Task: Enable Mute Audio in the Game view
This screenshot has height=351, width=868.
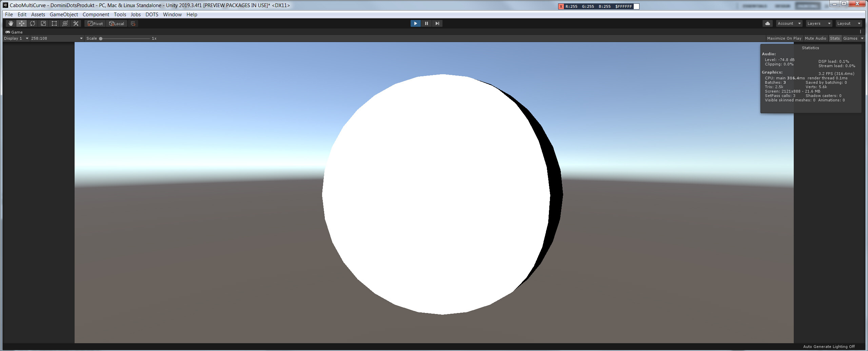Action: [815, 38]
